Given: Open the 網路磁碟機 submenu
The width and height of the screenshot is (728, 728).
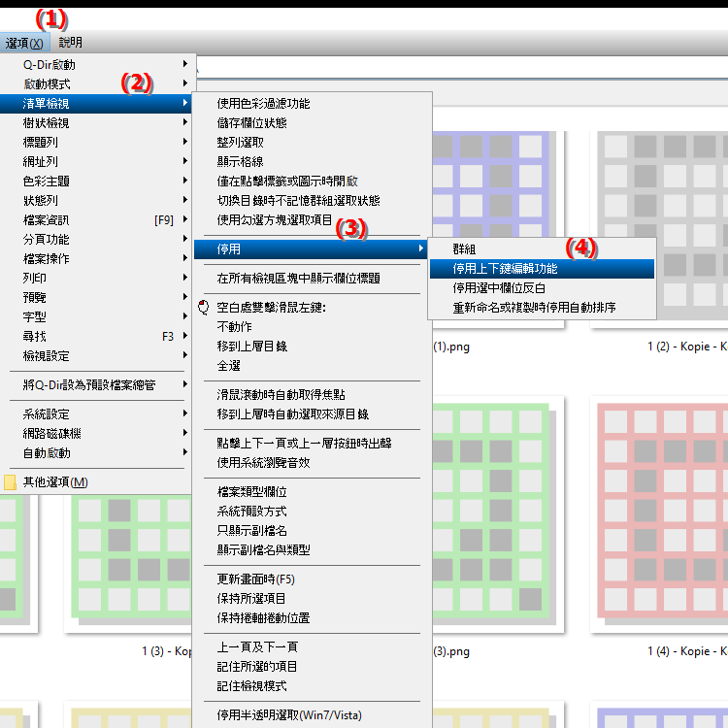Looking at the screenshot, I should (97, 434).
